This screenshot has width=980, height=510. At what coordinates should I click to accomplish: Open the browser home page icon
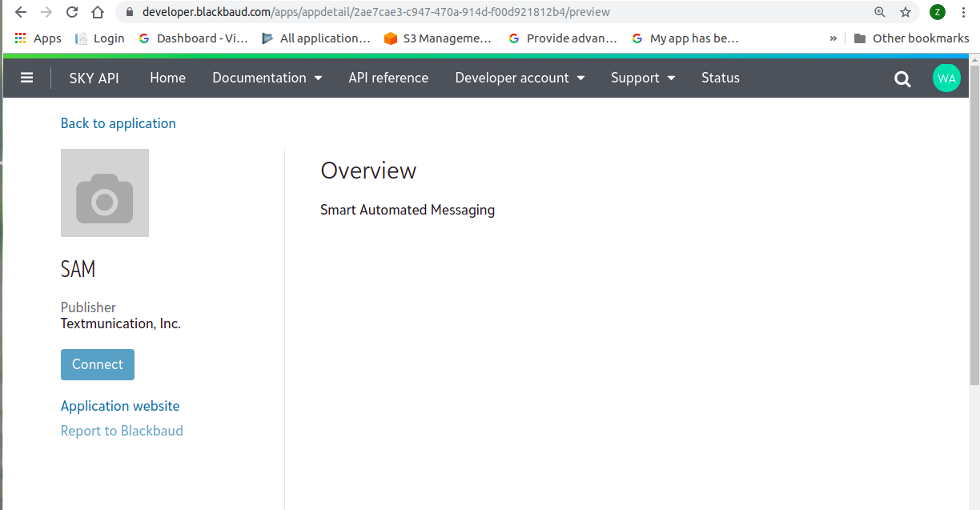pos(98,12)
